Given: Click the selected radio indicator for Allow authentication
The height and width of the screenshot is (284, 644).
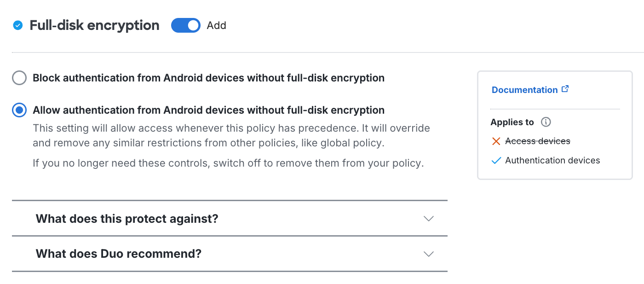Looking at the screenshot, I should point(19,110).
